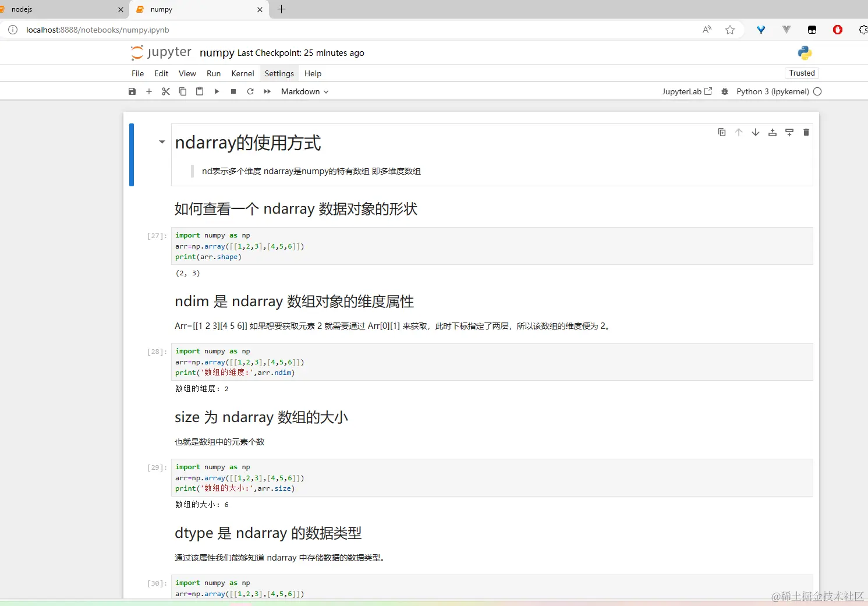Open the Markdown cell type dropdown
This screenshot has width=868, height=606.
(x=304, y=91)
